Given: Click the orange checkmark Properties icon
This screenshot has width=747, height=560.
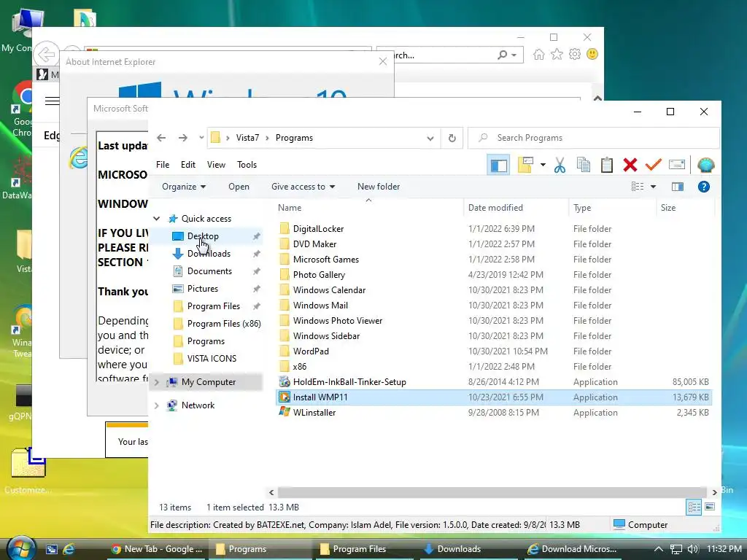Looking at the screenshot, I should [653, 165].
